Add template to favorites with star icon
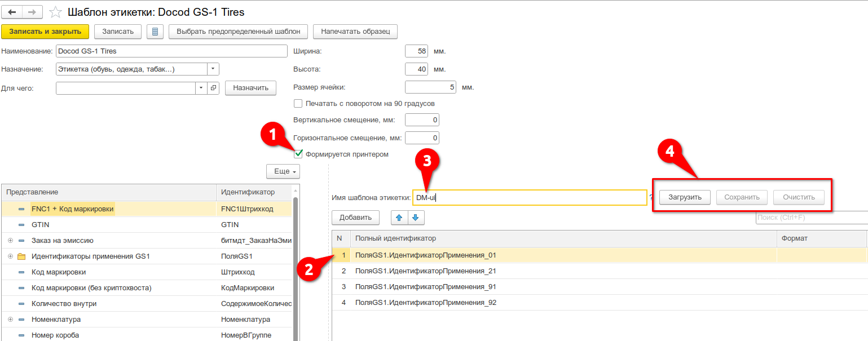Screen dimensions: 868x341 click(55, 12)
